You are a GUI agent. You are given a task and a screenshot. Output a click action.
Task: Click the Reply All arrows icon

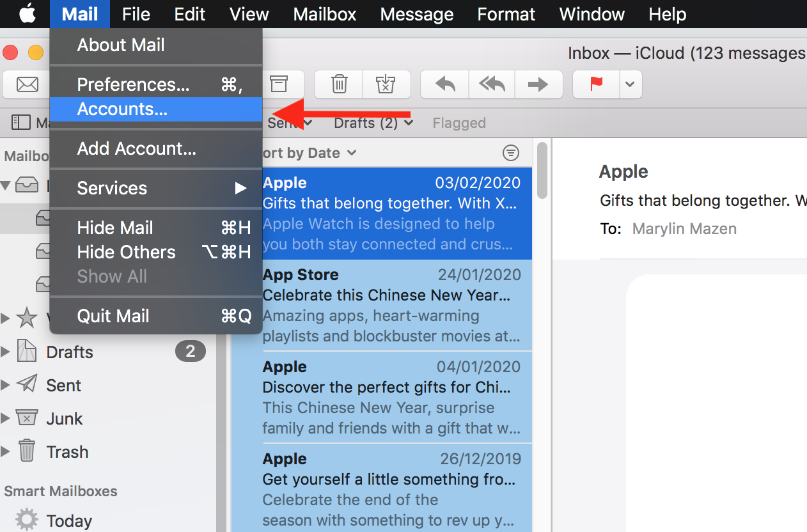(x=491, y=84)
